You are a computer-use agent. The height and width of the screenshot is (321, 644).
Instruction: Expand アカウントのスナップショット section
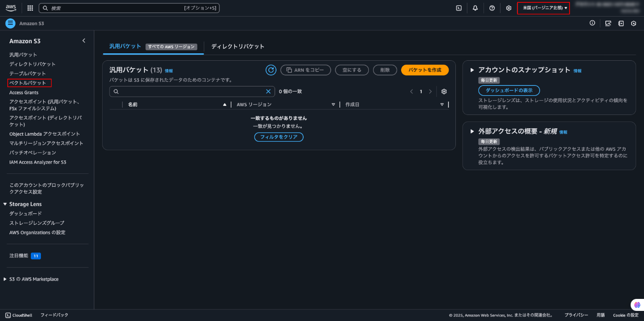coord(472,70)
